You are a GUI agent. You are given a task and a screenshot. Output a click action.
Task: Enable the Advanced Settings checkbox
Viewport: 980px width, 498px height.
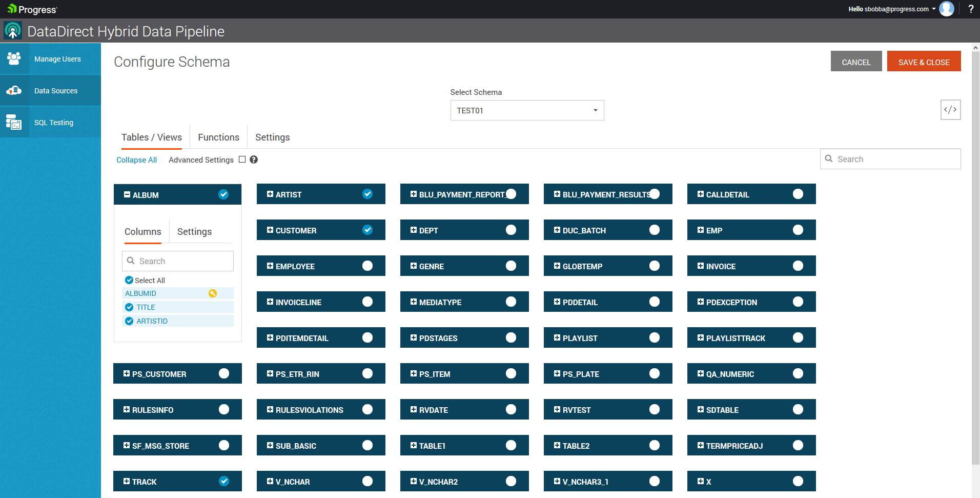pos(242,160)
